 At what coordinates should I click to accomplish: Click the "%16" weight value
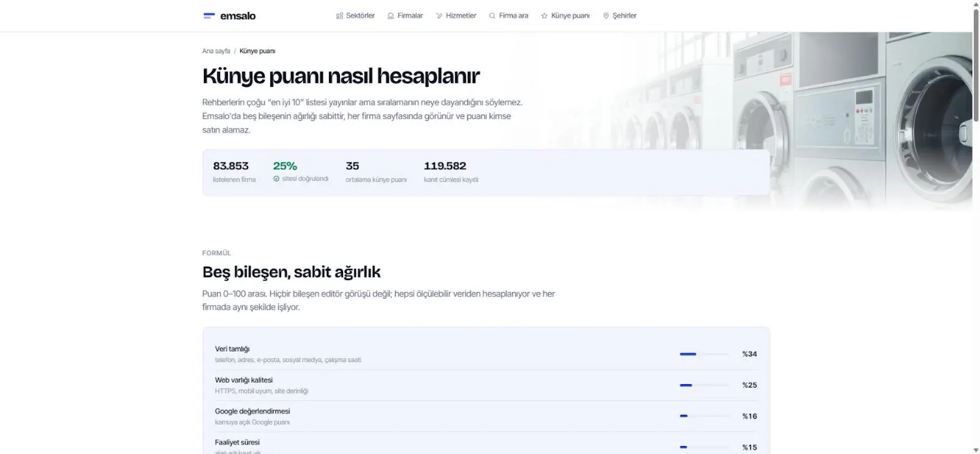coord(750,417)
